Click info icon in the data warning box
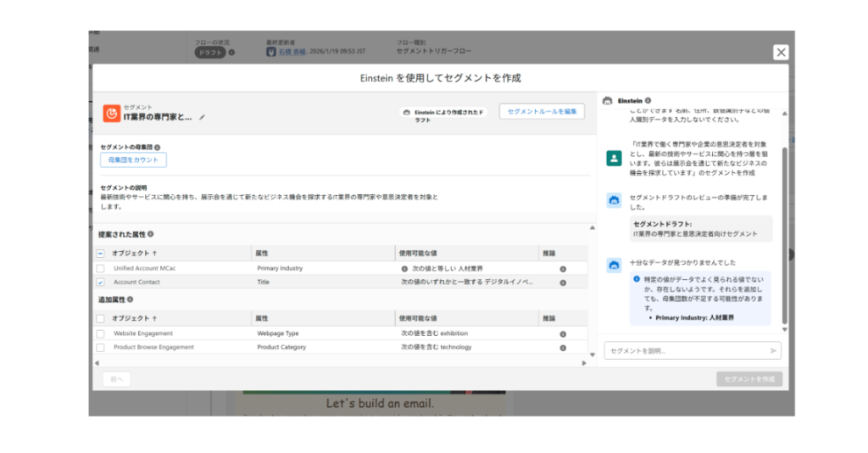 637,279
